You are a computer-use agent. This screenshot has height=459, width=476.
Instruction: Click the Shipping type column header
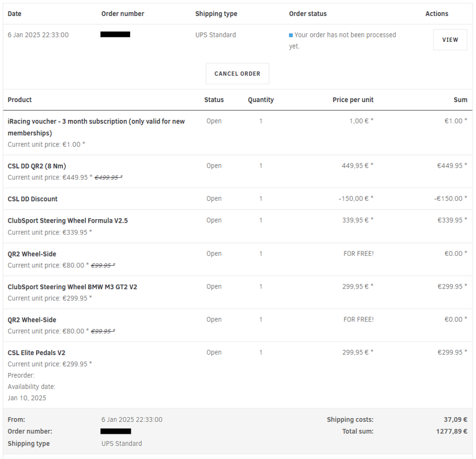[x=216, y=14]
